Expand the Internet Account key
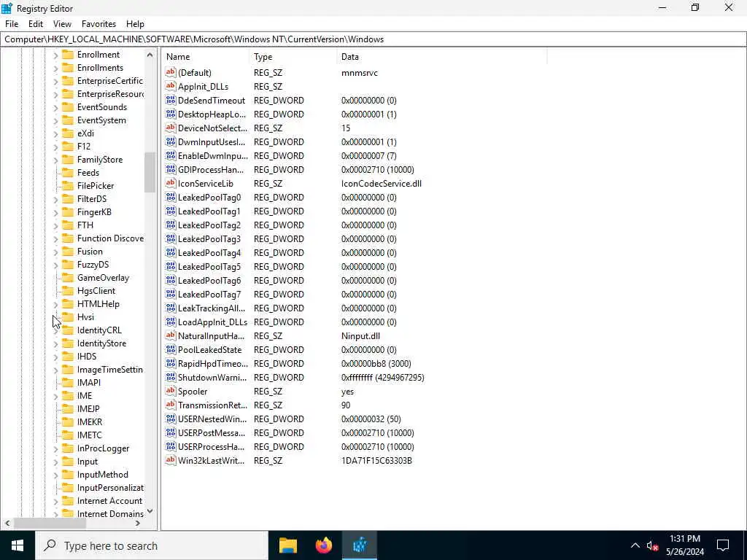Image resolution: width=747 pixels, height=560 pixels. click(x=55, y=501)
